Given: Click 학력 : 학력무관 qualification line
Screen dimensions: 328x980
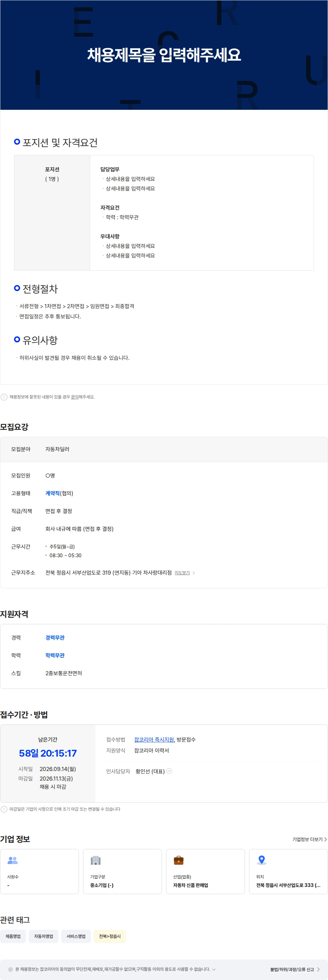Looking at the screenshot, I should 122,217.
